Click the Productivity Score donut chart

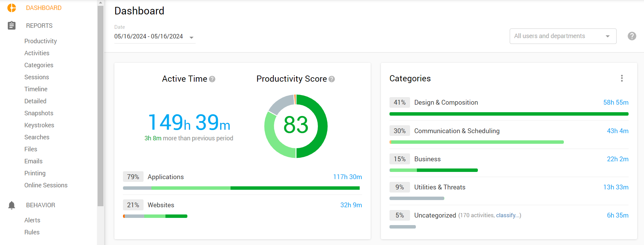tap(296, 126)
